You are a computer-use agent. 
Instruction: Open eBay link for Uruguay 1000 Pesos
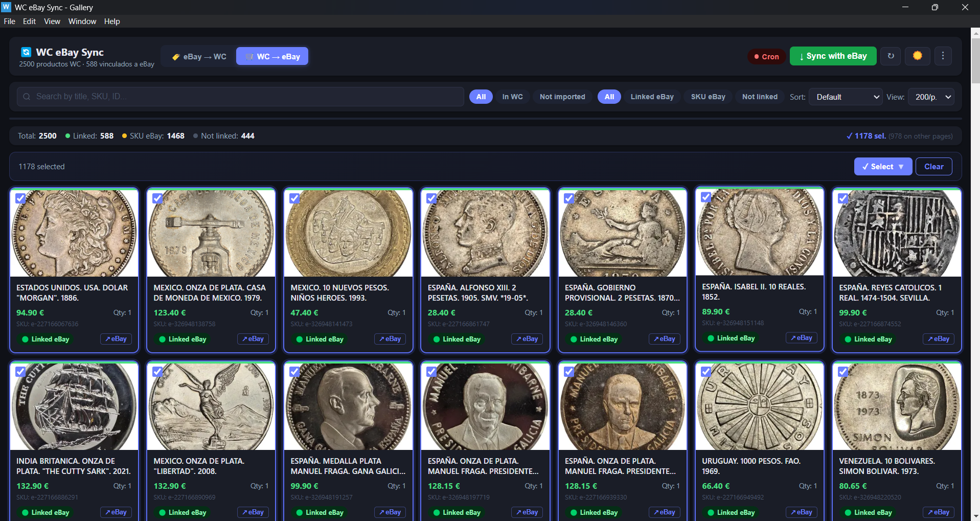tap(801, 512)
